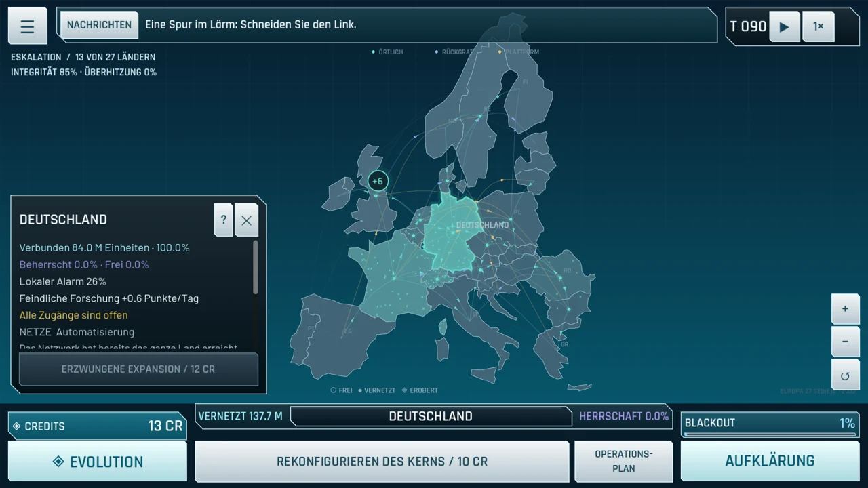Click the Frei legend entry
Image resolution: width=868 pixels, height=488 pixels.
[x=341, y=390]
